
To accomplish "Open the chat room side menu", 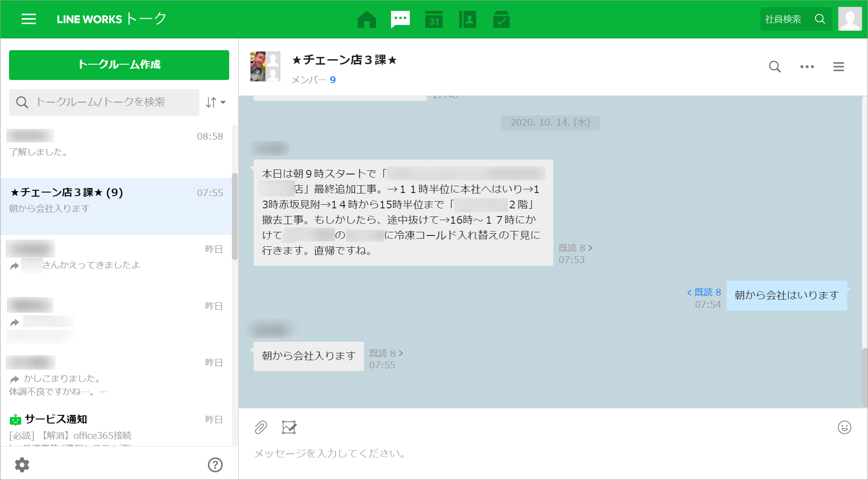I will (838, 67).
